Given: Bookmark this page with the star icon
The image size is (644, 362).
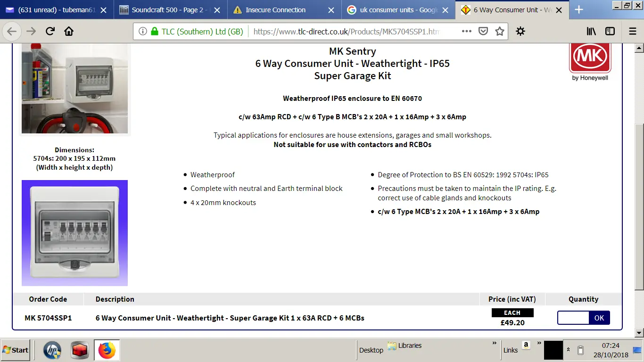Looking at the screenshot, I should click(x=500, y=32).
